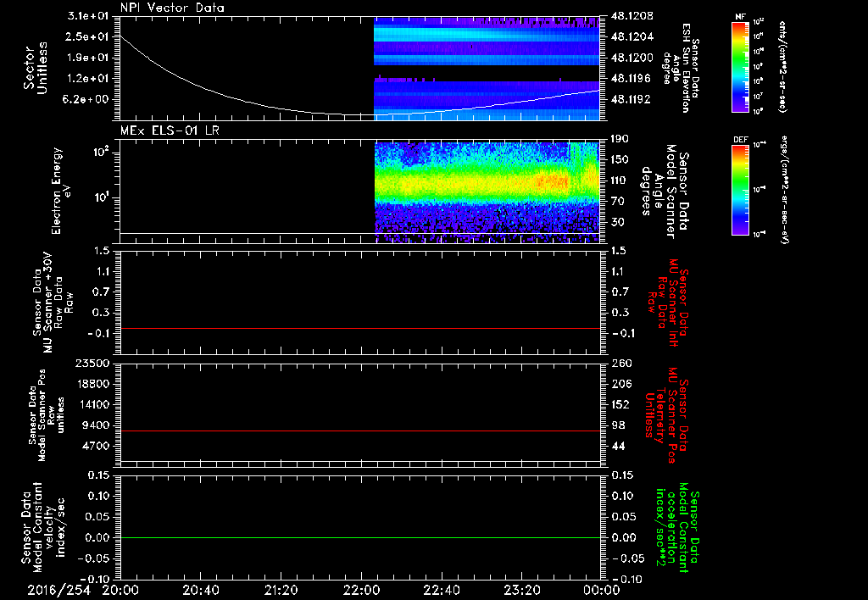This screenshot has height=600, width=868.
Task: Click the '2.5e+01' sector axis value
Action: pyautogui.click(x=88, y=37)
